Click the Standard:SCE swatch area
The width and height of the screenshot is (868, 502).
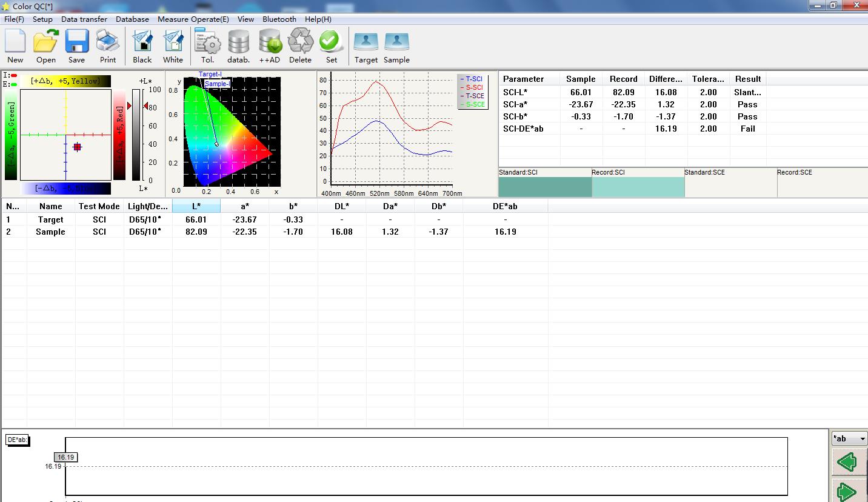coord(730,187)
